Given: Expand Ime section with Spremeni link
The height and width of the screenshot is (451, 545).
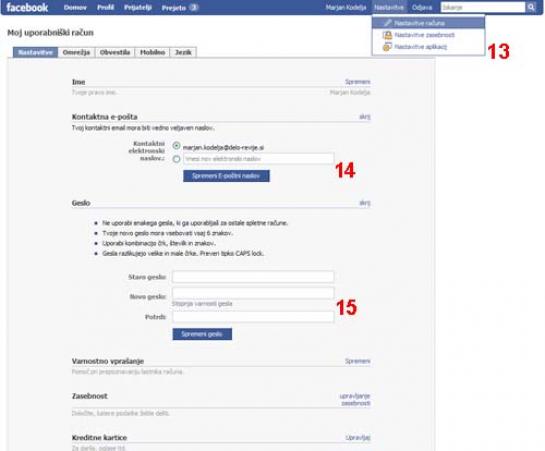Looking at the screenshot, I should pos(357,82).
